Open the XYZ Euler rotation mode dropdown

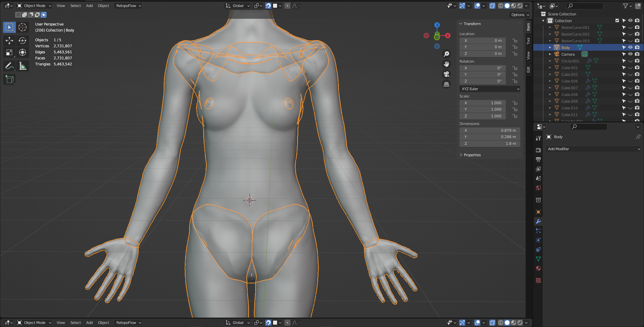tap(490, 89)
